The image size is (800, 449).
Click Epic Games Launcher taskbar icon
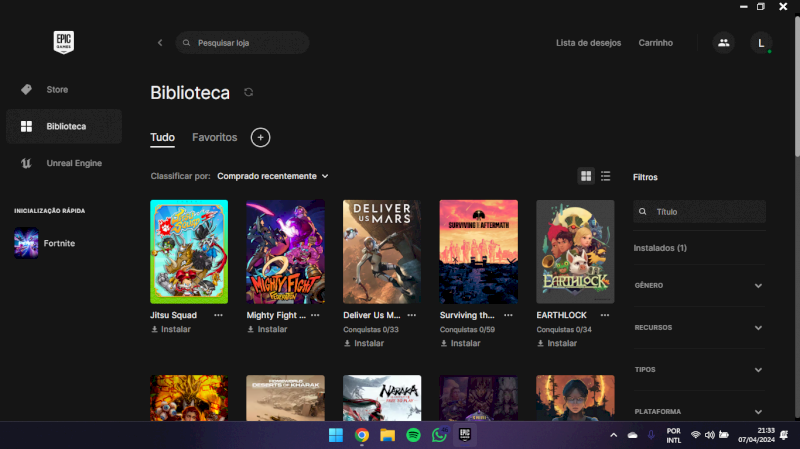coord(465,435)
